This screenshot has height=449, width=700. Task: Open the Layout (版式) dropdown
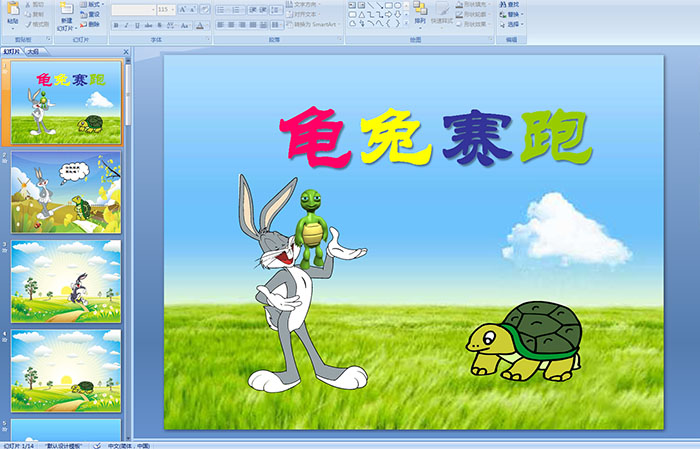[92, 4]
